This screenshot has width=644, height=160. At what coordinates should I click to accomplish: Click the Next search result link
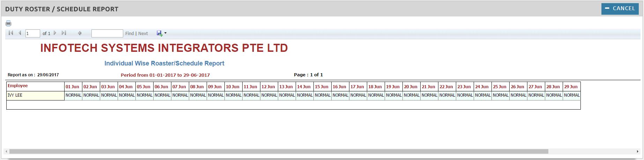point(143,34)
